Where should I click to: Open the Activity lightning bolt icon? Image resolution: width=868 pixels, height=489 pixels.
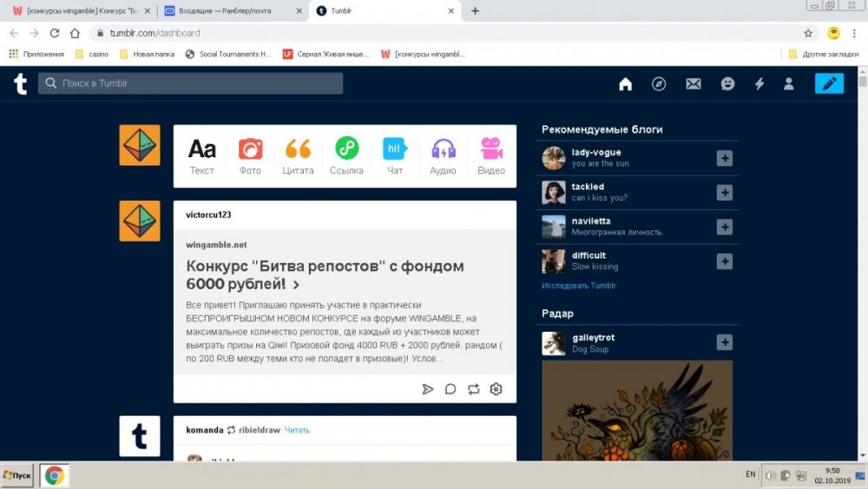[x=759, y=84]
